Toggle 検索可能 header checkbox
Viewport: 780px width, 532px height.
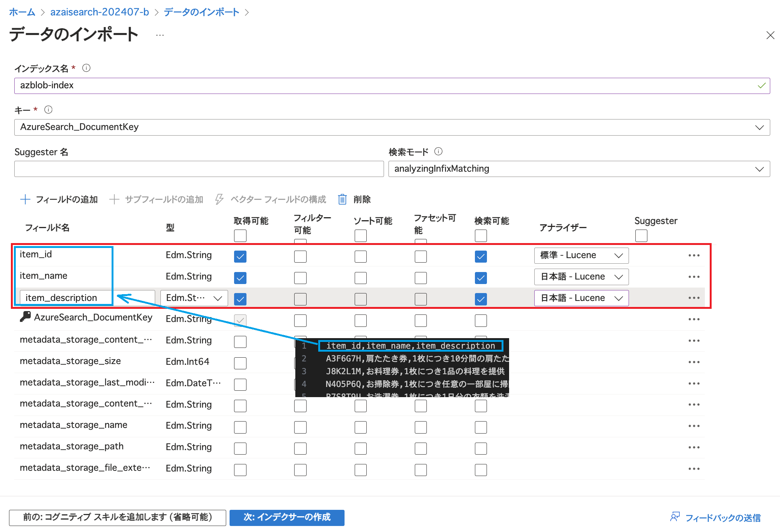[x=481, y=236]
